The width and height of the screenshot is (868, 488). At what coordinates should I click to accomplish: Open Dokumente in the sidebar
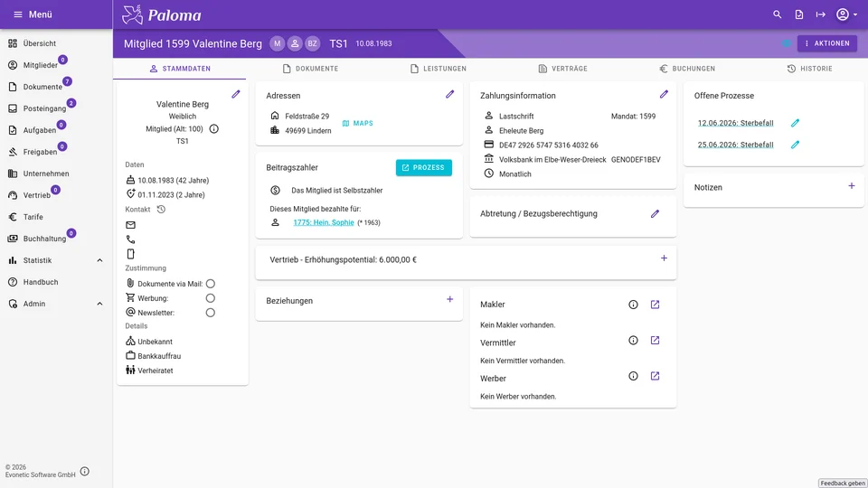click(x=56, y=87)
